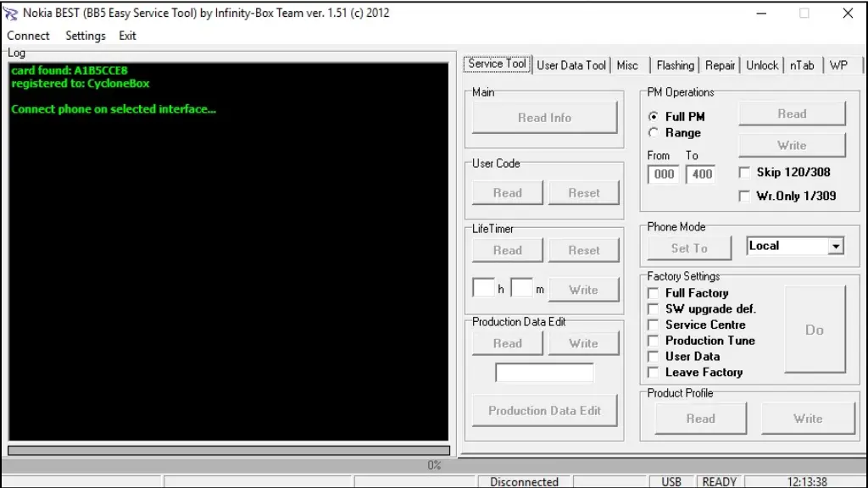Click the progress bar below the log
Screen dimensions: 868x488
(229, 451)
